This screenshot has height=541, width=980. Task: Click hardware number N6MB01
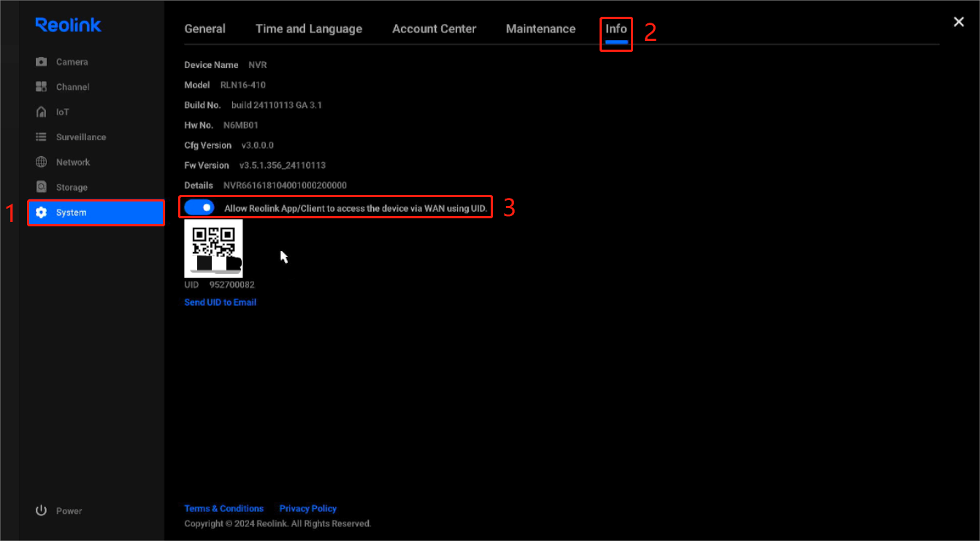(x=241, y=125)
